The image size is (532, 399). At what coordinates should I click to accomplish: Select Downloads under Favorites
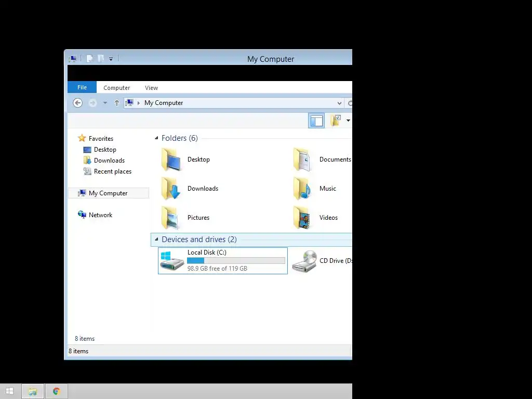[x=109, y=161]
